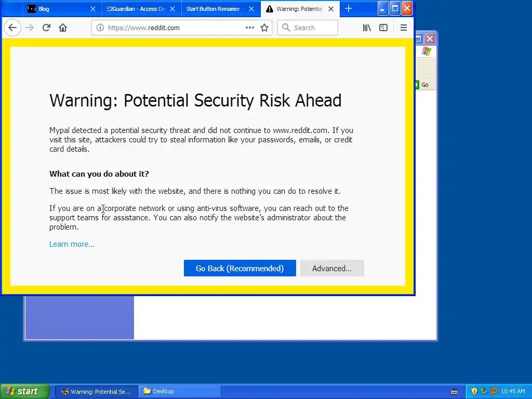Close the Blog tab
Viewport: 532px width, 399px height.
point(93,9)
